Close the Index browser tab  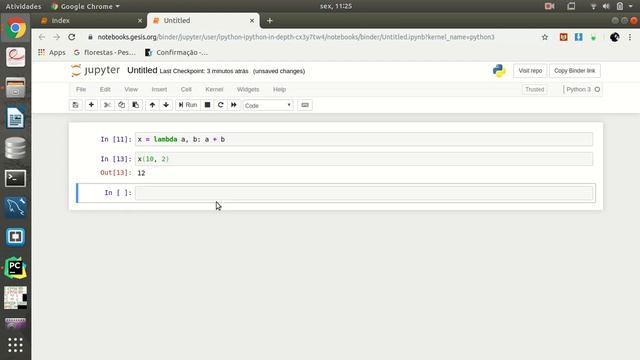[x=140, y=20]
